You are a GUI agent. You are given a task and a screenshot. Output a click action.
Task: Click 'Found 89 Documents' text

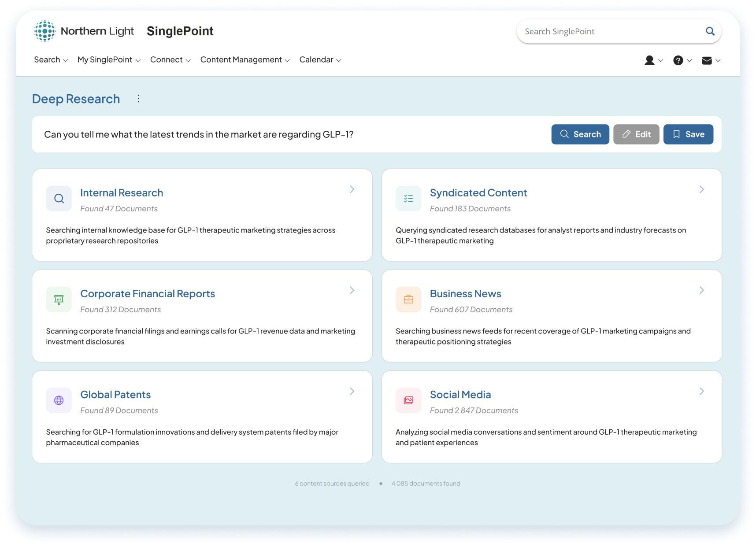[119, 410]
